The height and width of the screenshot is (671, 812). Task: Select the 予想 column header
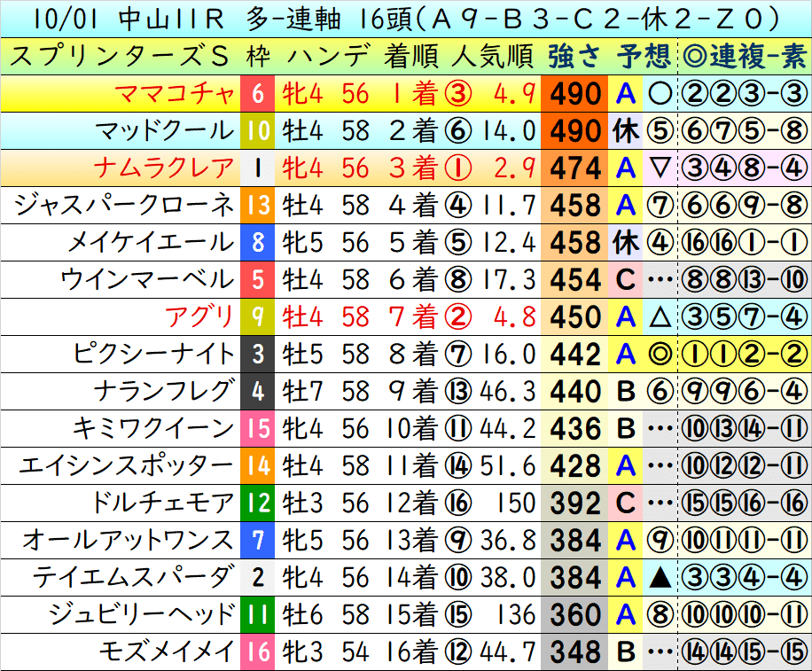[644, 56]
